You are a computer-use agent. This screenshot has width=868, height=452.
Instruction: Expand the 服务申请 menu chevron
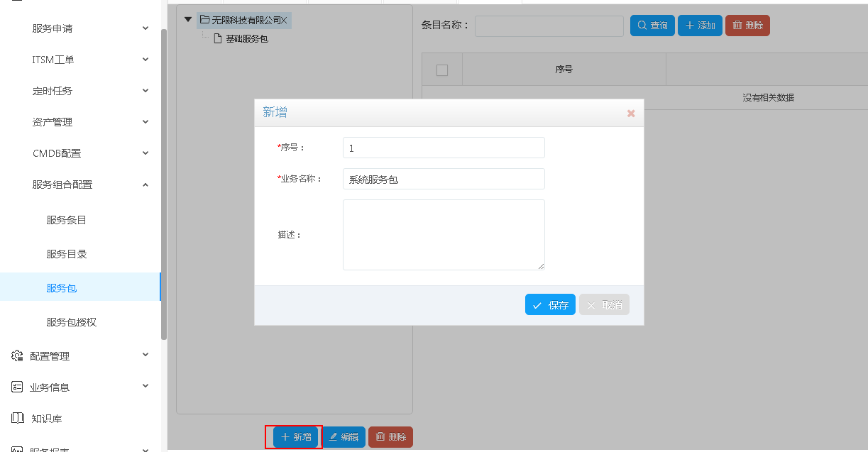pos(145,28)
